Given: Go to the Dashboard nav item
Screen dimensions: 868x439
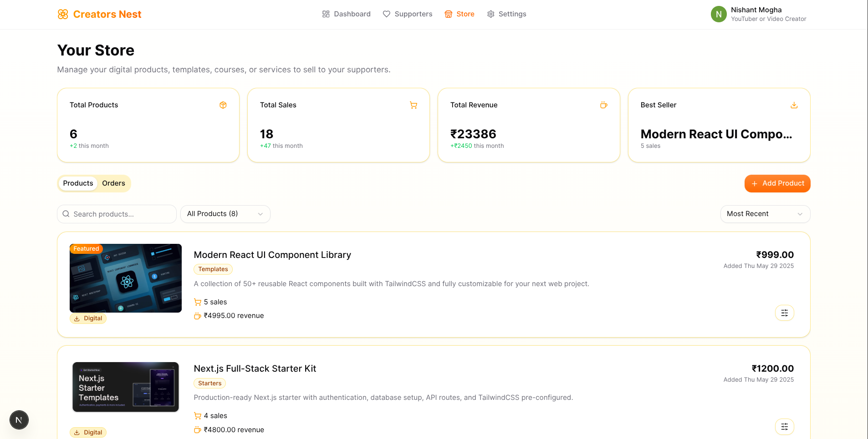Looking at the screenshot, I should 346,14.
